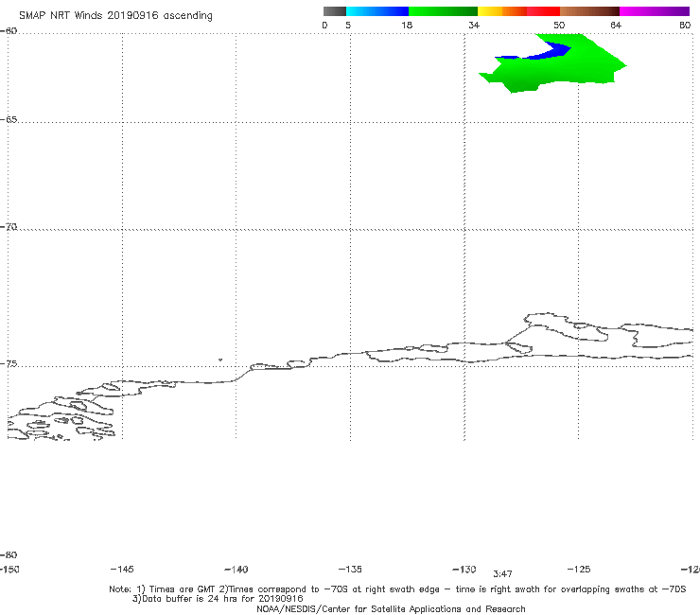Click the color bar label '34'
The height and width of the screenshot is (615, 700).
(474, 26)
